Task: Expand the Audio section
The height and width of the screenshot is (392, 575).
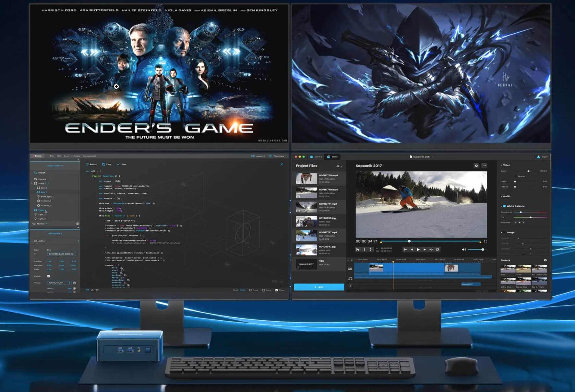Action: (x=501, y=196)
